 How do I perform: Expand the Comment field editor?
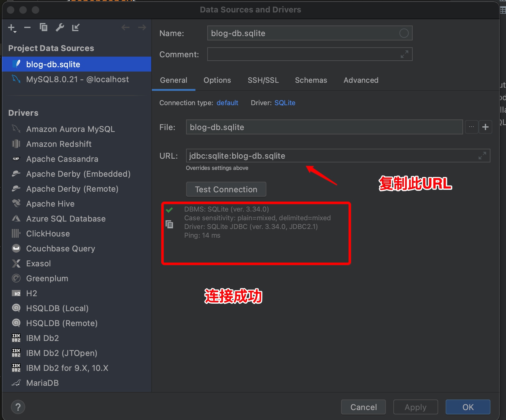(x=404, y=54)
